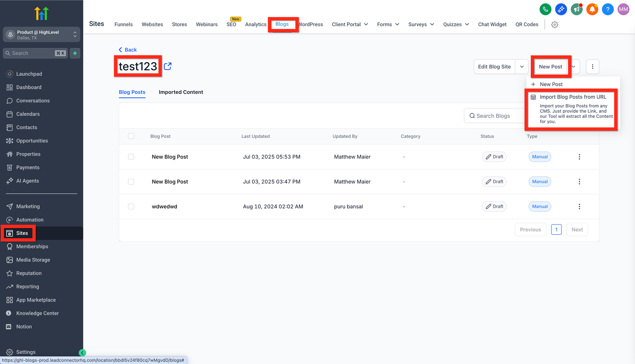This screenshot has height=364, width=635.
Task: Select the wdwedwd blog post checkbox
Action: pyautogui.click(x=131, y=206)
